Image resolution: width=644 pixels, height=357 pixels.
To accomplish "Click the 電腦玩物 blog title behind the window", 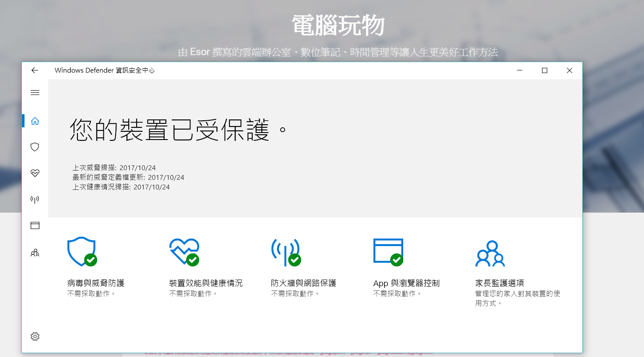I will (x=338, y=25).
